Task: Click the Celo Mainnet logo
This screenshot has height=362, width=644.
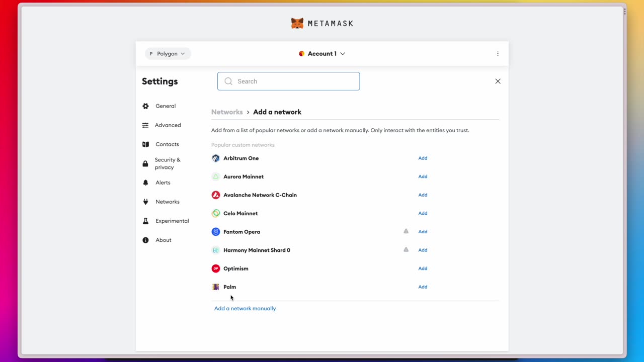Action: 216,213
